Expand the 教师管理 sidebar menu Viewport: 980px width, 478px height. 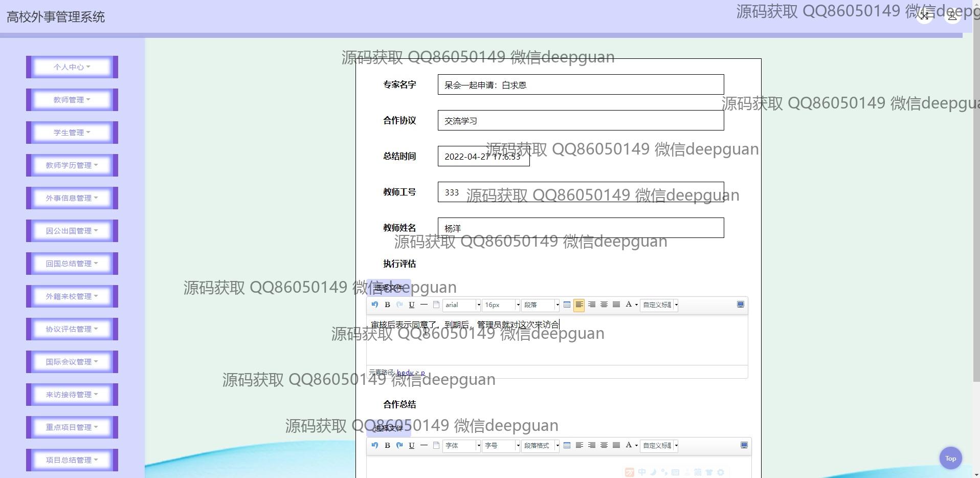[x=72, y=100]
